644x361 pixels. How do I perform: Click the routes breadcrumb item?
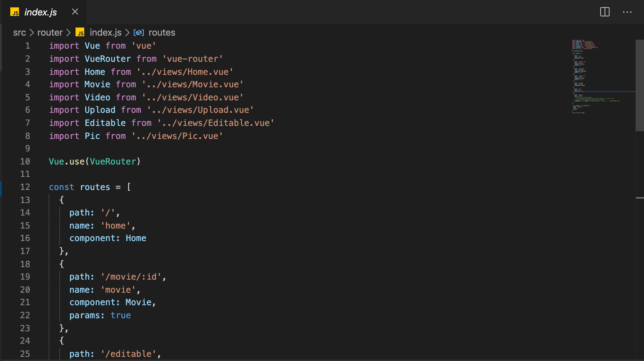(162, 32)
